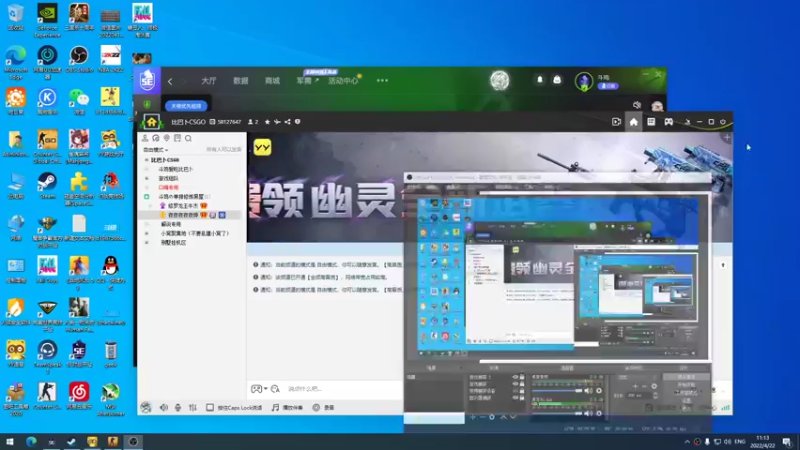Click the YY user list icon
Screen dimensions: 800x450
pyautogui.click(x=145, y=138)
